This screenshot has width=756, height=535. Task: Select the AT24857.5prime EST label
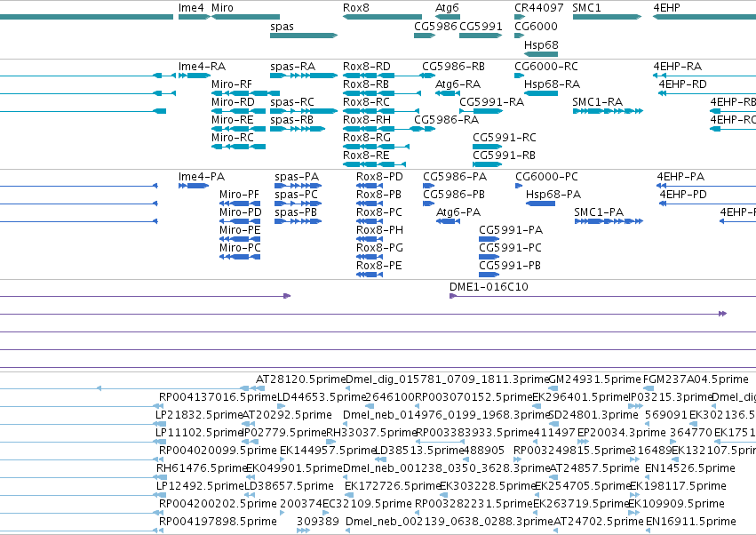tap(594, 468)
